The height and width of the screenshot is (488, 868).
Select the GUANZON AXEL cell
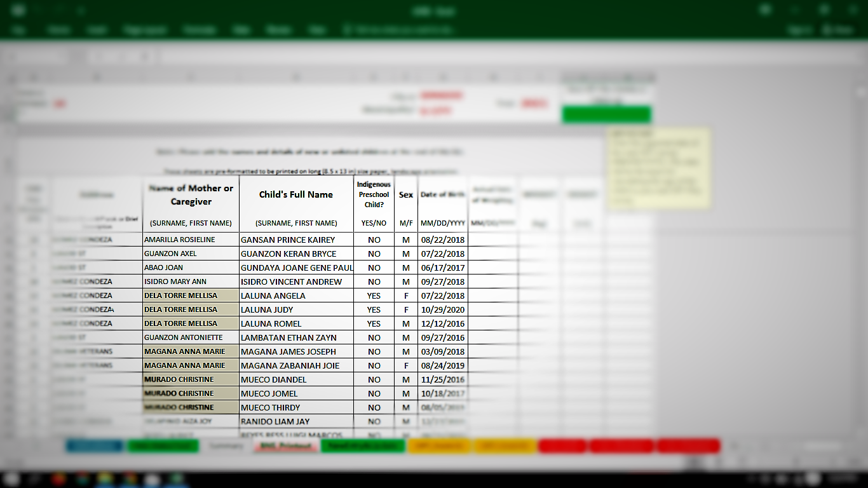[191, 254]
